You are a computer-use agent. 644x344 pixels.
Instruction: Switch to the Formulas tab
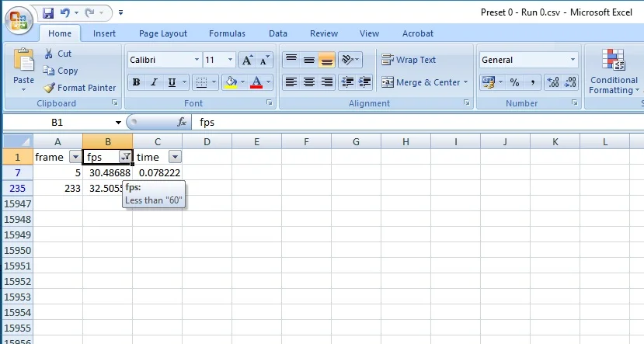(x=227, y=33)
